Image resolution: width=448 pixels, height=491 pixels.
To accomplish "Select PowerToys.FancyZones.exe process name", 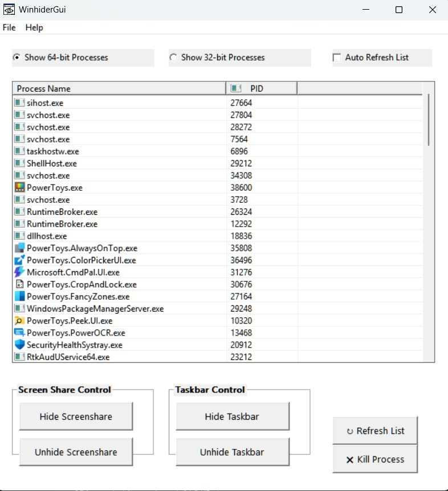I will coord(78,297).
